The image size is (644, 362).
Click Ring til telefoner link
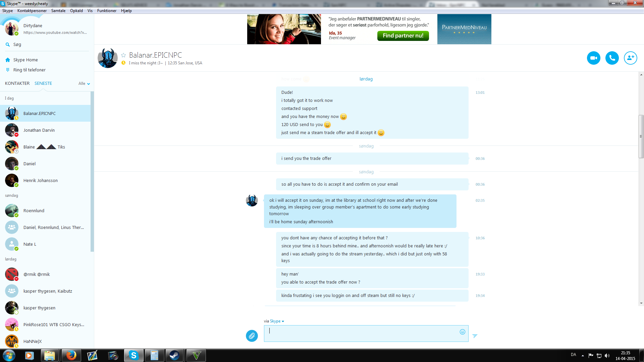point(29,70)
